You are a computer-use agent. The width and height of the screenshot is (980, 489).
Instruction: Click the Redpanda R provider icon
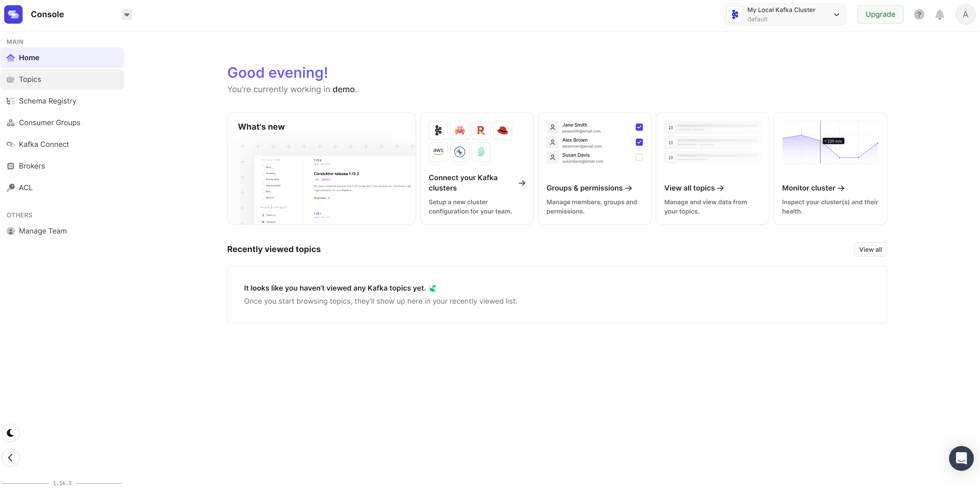[x=481, y=131]
